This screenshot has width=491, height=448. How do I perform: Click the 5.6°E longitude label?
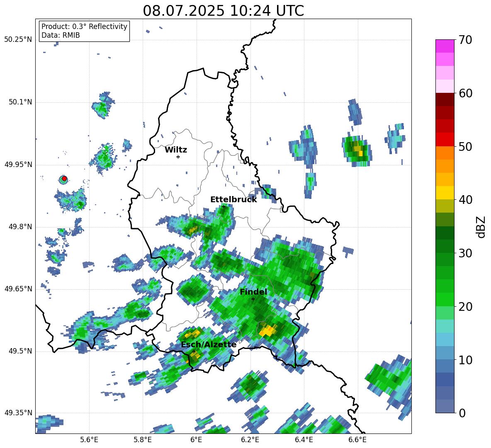(x=89, y=440)
